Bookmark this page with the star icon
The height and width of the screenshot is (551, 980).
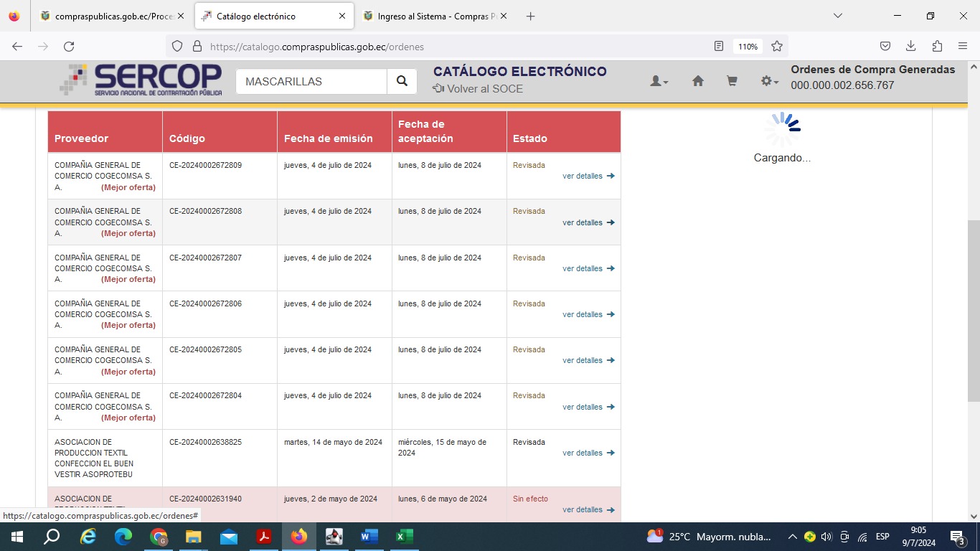click(776, 47)
